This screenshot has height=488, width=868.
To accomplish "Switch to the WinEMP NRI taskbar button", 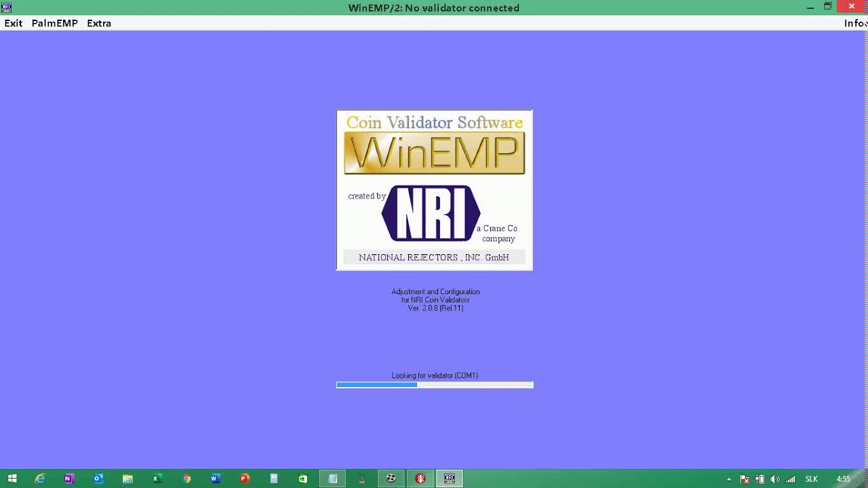I will [x=450, y=479].
